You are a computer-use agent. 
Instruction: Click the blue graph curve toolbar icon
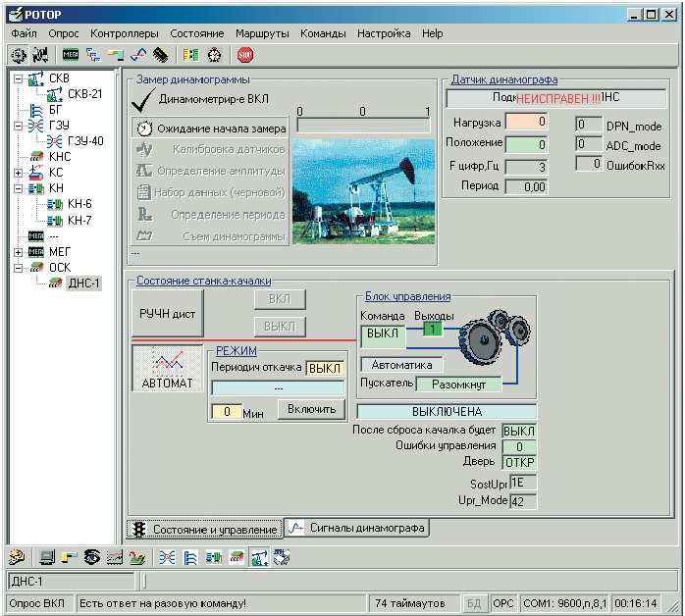pos(138,55)
